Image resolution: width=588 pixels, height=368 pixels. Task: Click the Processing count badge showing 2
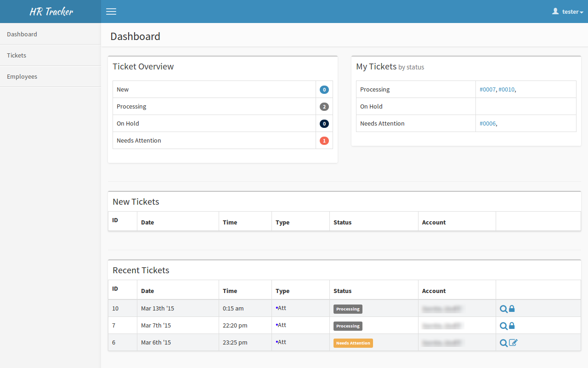324,107
